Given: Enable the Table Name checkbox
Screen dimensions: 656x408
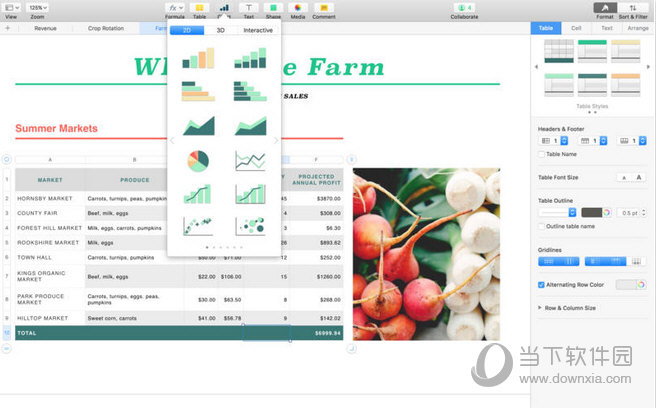Looking at the screenshot, I should click(x=541, y=154).
